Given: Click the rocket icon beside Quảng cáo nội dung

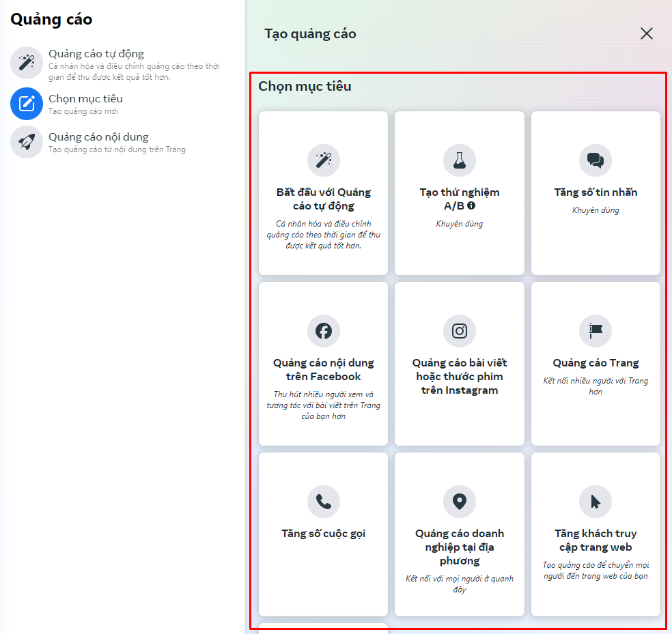Looking at the screenshot, I should [27, 142].
